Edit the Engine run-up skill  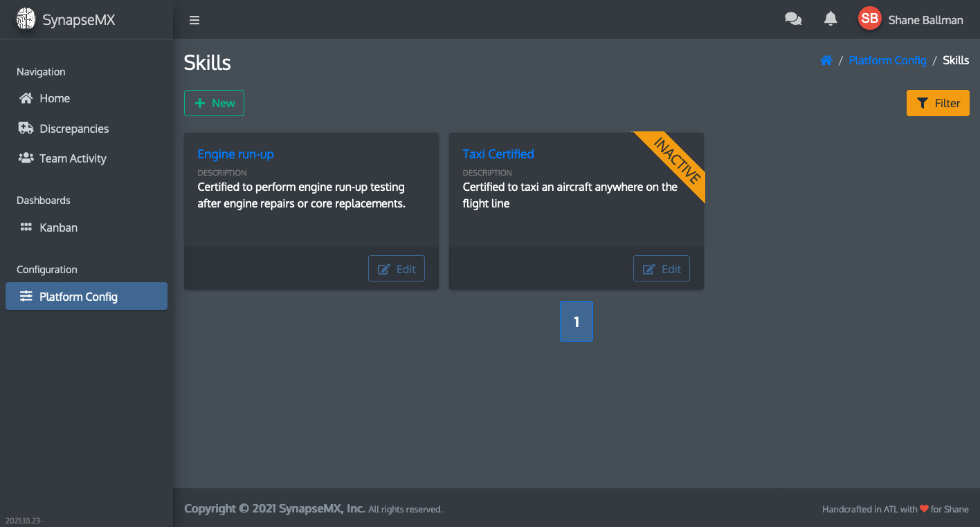click(x=396, y=269)
